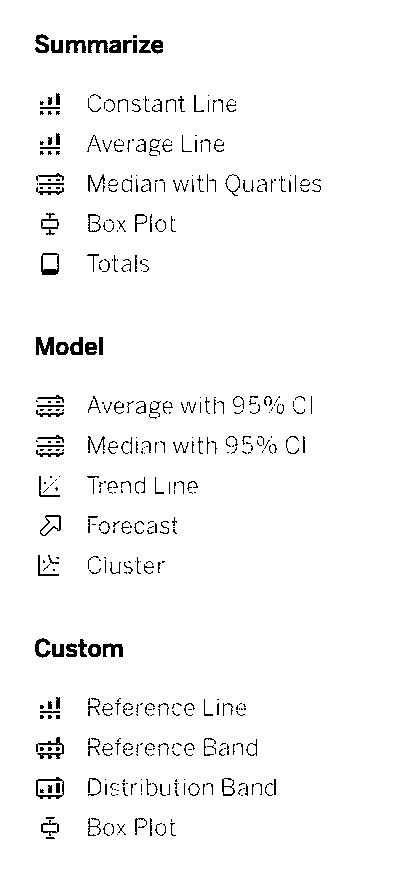
Task: Click the Forecast arrow icon
Action: pos(50,526)
